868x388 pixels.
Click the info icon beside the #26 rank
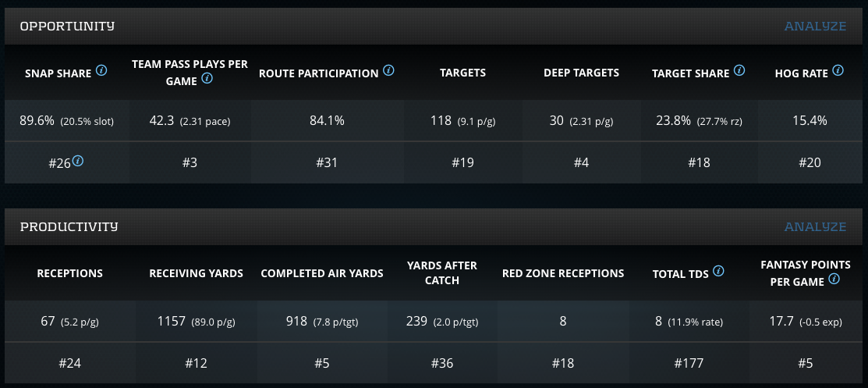coord(79,162)
